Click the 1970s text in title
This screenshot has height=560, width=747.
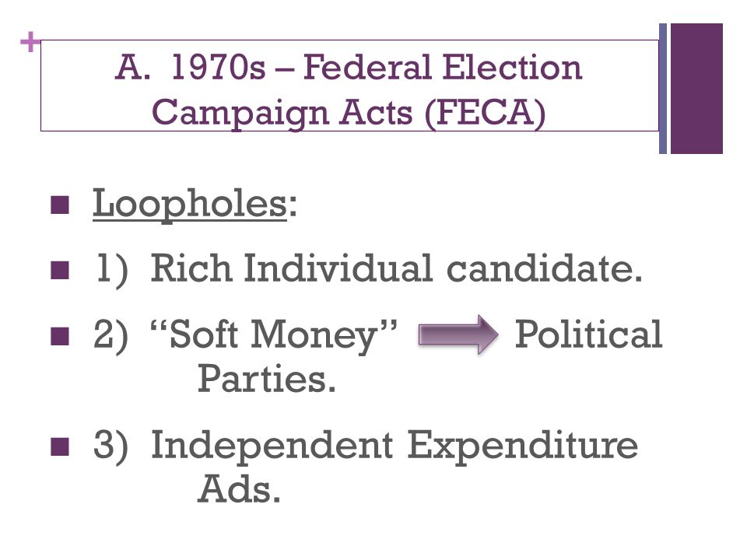click(x=218, y=67)
